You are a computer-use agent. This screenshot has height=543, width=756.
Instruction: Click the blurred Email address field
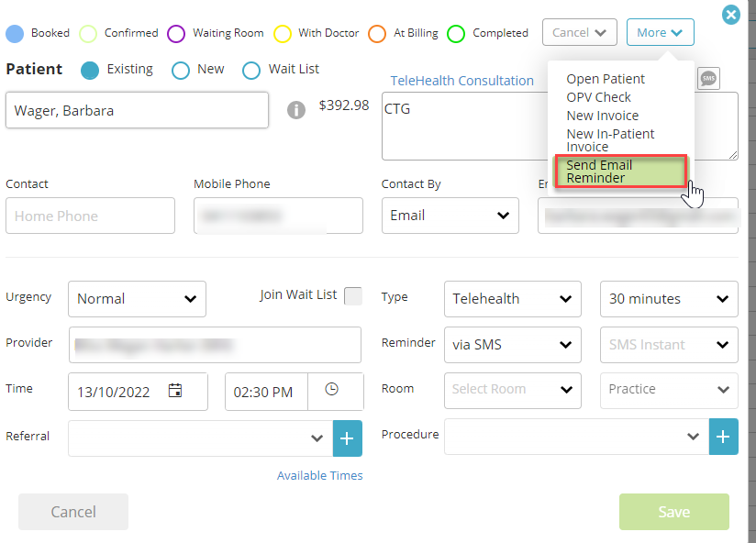pyautogui.click(x=638, y=216)
